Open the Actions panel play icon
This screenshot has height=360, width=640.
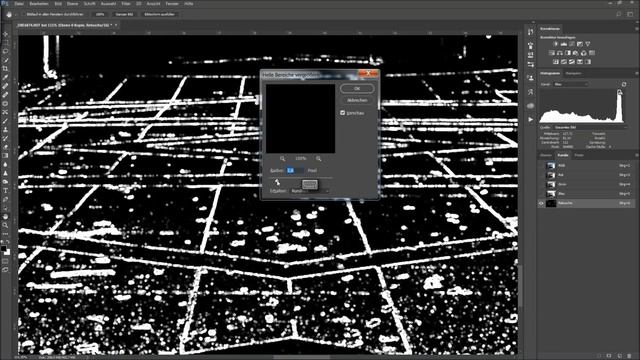click(x=530, y=120)
